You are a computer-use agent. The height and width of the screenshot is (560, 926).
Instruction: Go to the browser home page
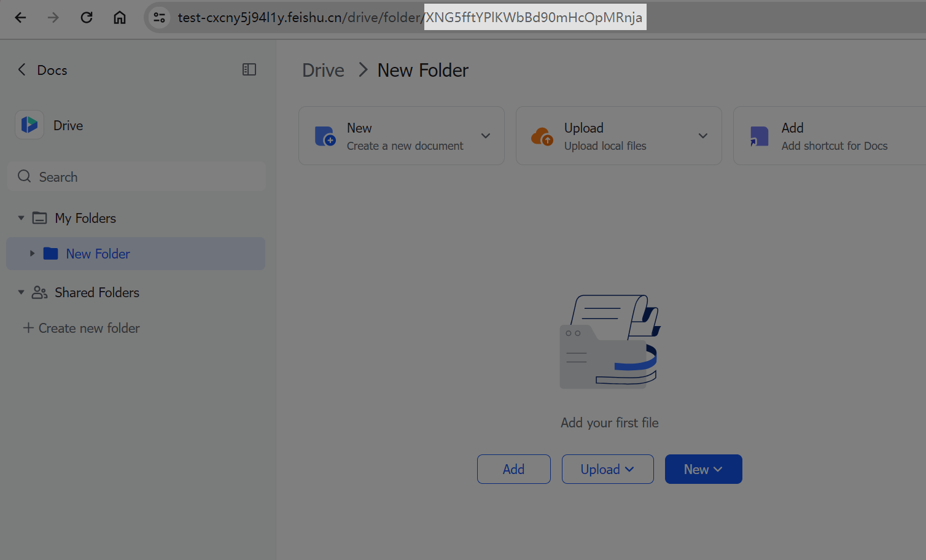[x=120, y=18]
